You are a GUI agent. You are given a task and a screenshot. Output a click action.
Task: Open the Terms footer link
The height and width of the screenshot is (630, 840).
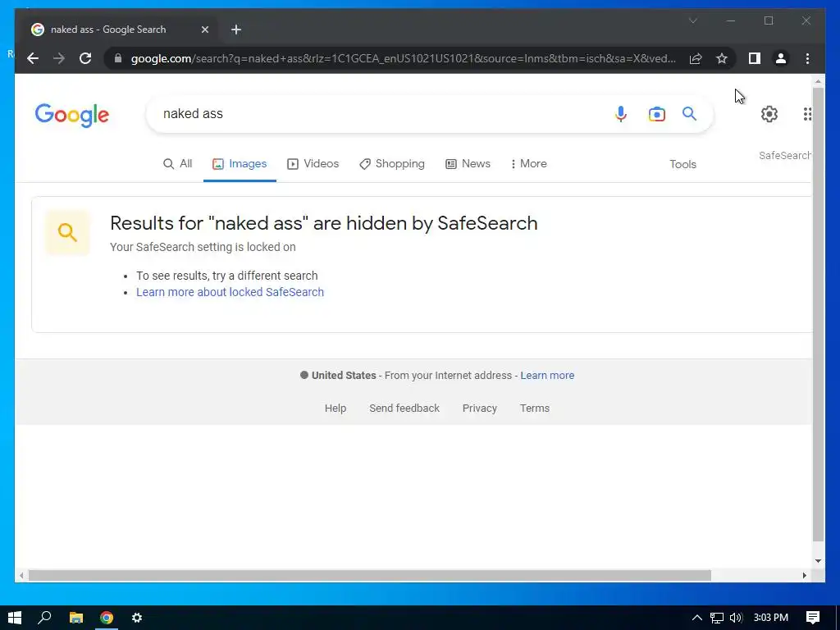(535, 409)
